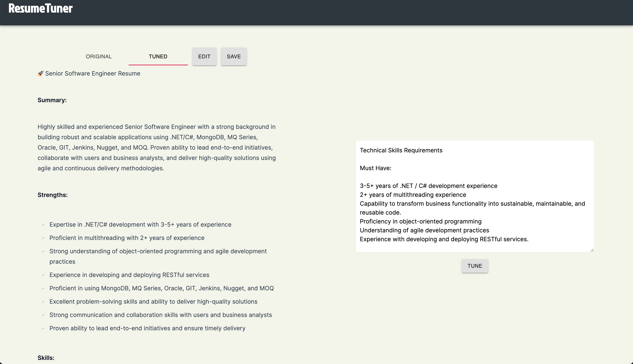
Task: Click the rocket emoji beside resume title
Action: tap(41, 74)
